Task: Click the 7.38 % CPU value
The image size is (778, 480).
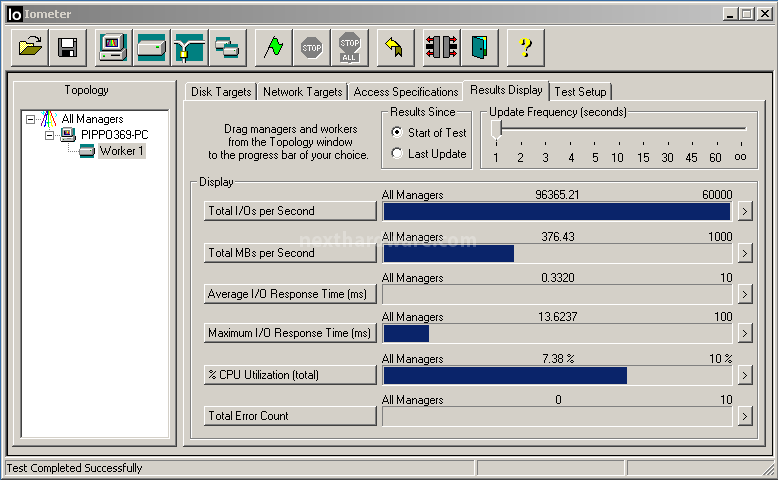Action: 558,358
